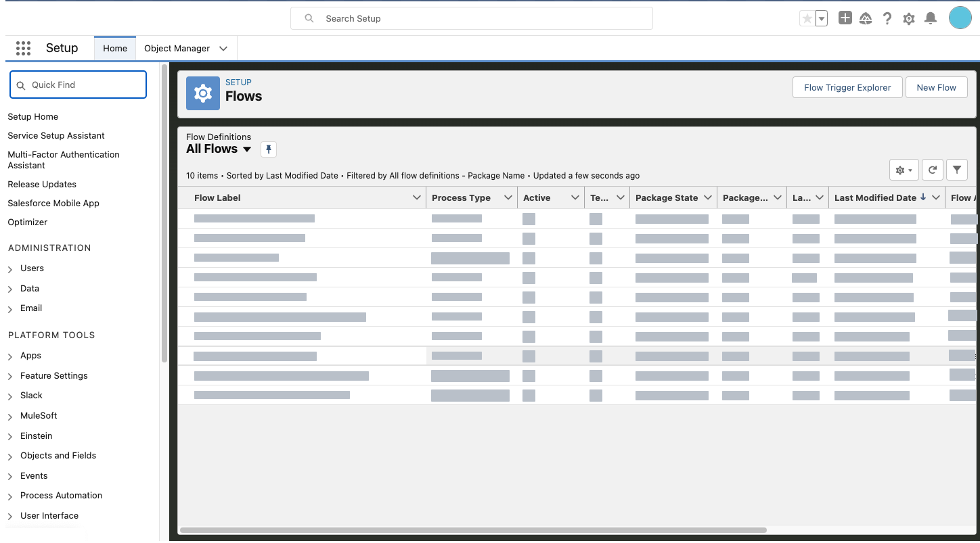Refresh the flows list
The width and height of the screenshot is (980, 543).
point(932,170)
